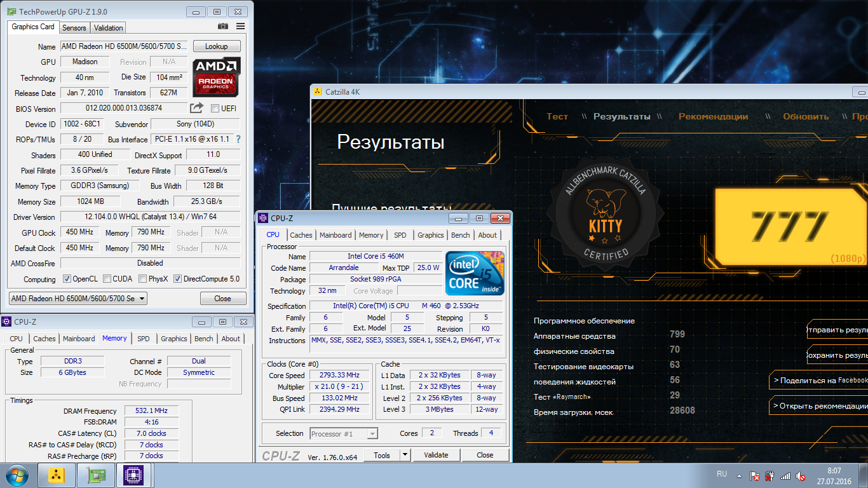Open Mainboard tab in front CPU-Z window
Image resolution: width=868 pixels, height=488 pixels.
[336, 235]
